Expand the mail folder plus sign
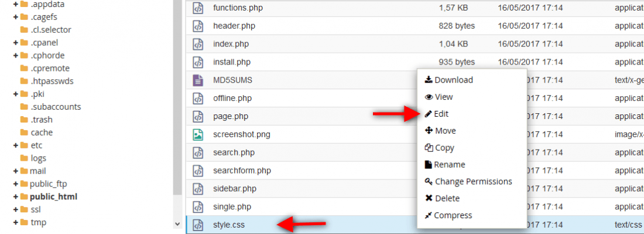 click(16, 171)
